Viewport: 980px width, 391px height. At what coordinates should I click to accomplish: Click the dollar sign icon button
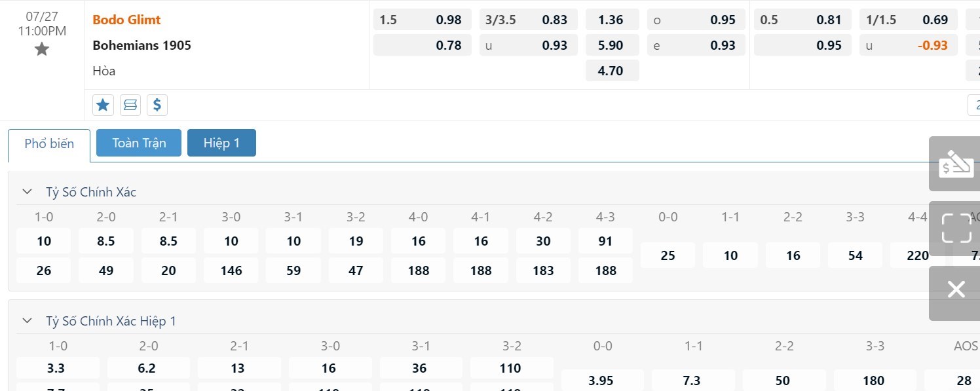click(157, 105)
